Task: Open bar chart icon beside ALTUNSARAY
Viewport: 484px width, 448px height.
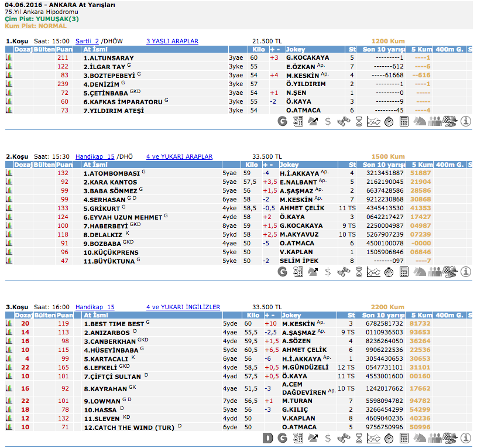Action: tap(9, 59)
